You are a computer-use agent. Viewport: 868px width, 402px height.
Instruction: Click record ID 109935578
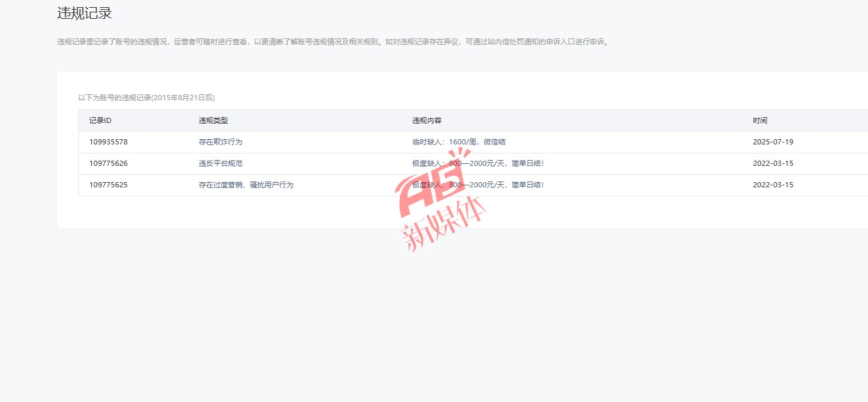pos(108,142)
